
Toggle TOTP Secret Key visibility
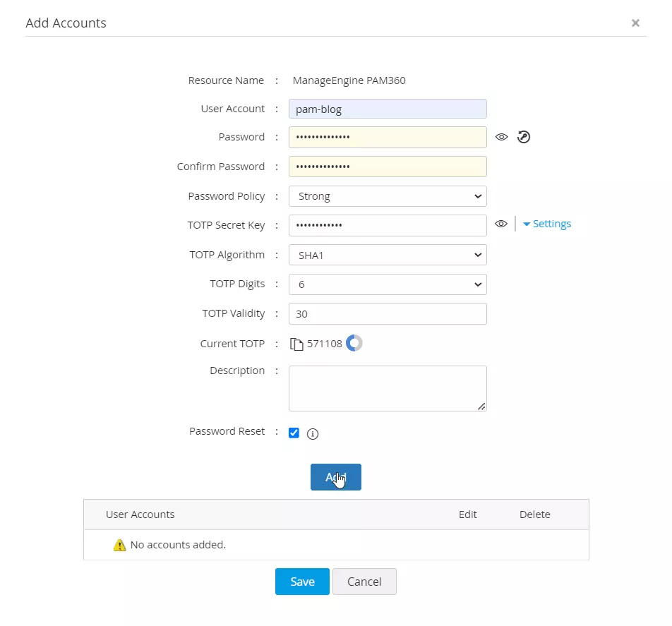click(501, 224)
